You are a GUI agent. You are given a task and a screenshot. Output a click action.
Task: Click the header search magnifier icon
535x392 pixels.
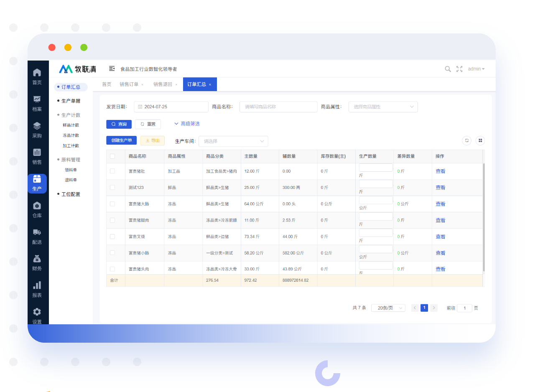(x=448, y=69)
